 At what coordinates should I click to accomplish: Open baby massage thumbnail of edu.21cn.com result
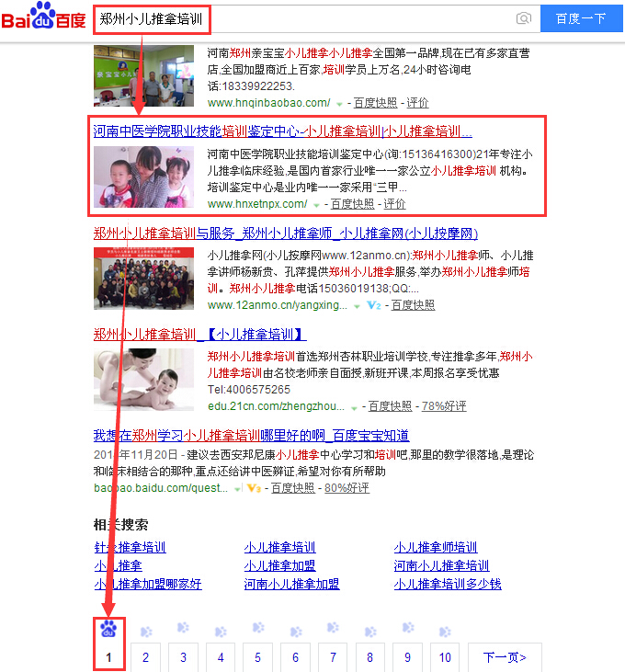(143, 380)
